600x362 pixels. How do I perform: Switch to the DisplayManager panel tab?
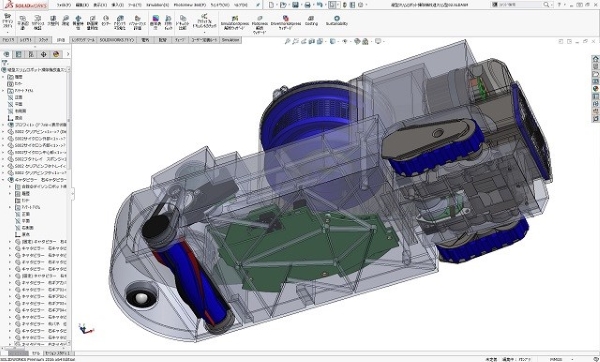(56, 54)
